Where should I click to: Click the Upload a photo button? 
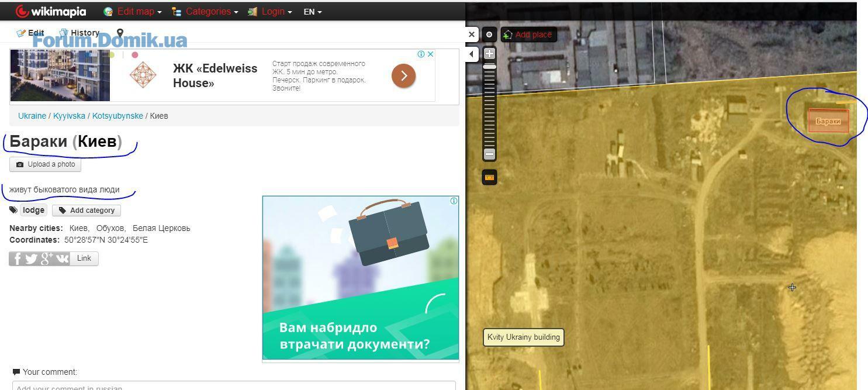pyautogui.click(x=46, y=164)
